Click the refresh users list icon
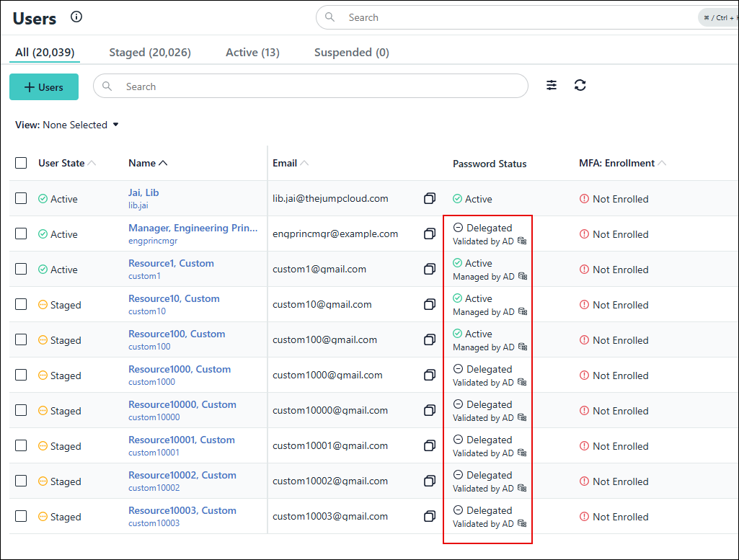This screenshot has height=560, width=739. point(580,86)
